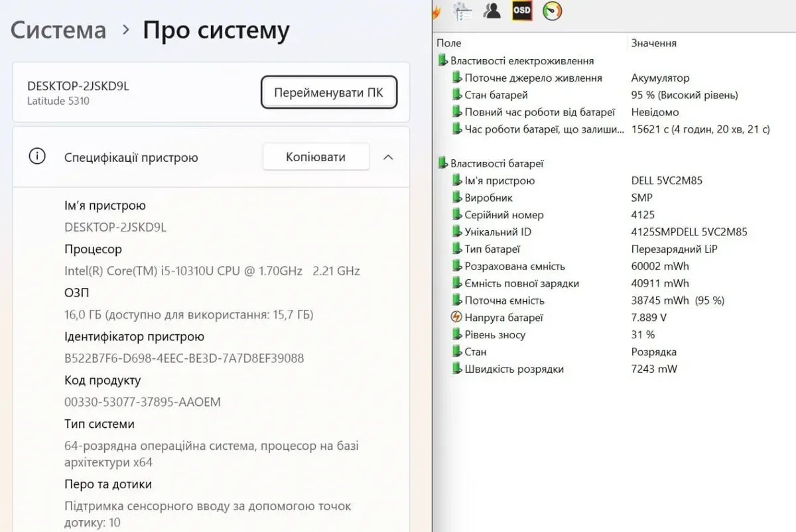Collapse the Специфікації пристрою section chevron

(389, 157)
